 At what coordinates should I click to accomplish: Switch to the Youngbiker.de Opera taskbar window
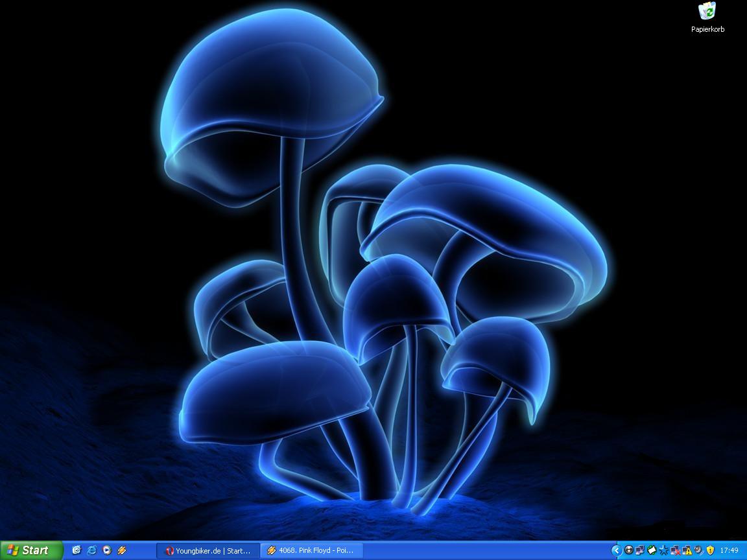[x=208, y=550]
